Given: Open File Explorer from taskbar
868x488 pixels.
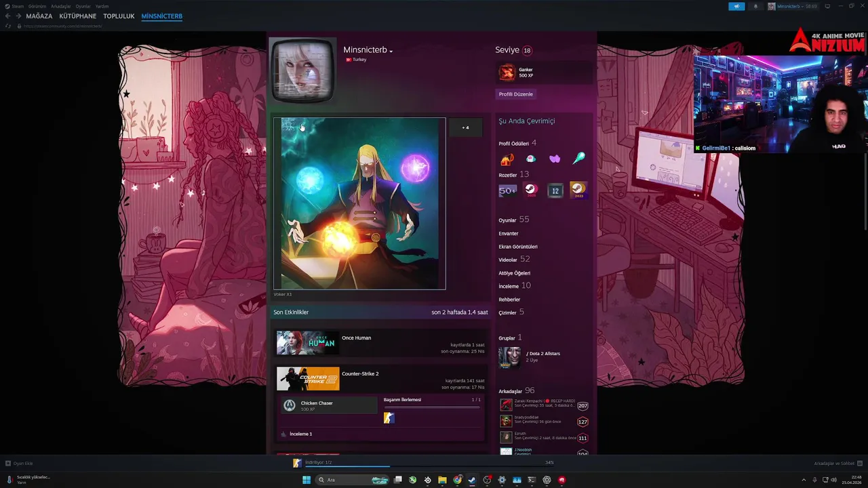Looking at the screenshot, I should tap(442, 480).
